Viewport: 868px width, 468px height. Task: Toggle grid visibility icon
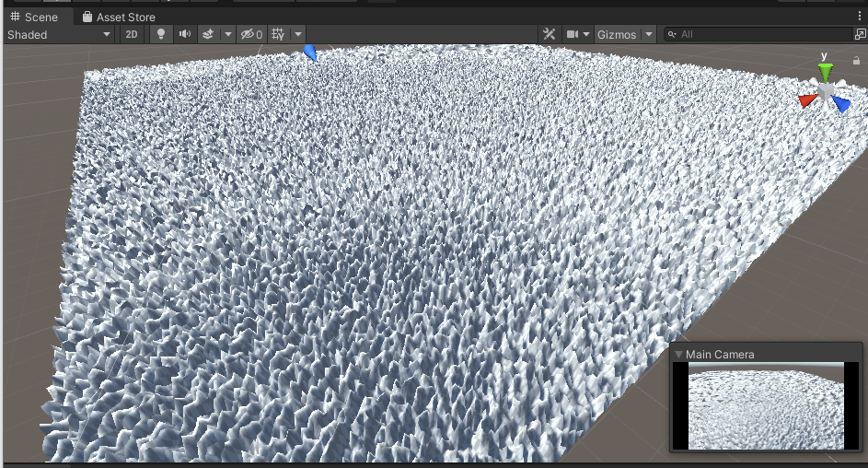278,34
